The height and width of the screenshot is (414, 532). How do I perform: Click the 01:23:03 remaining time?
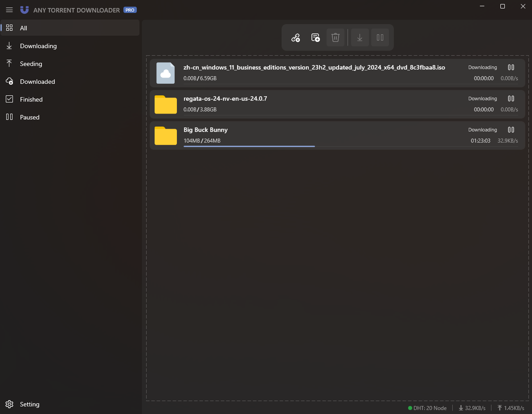(480, 140)
